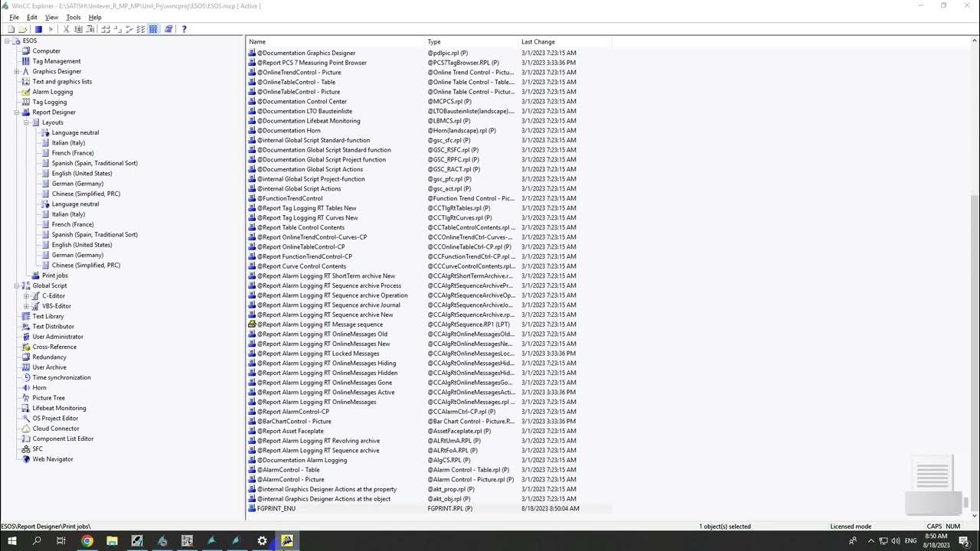Expand the C-Editor node
Screen dimensions: 980x551
coord(26,296)
